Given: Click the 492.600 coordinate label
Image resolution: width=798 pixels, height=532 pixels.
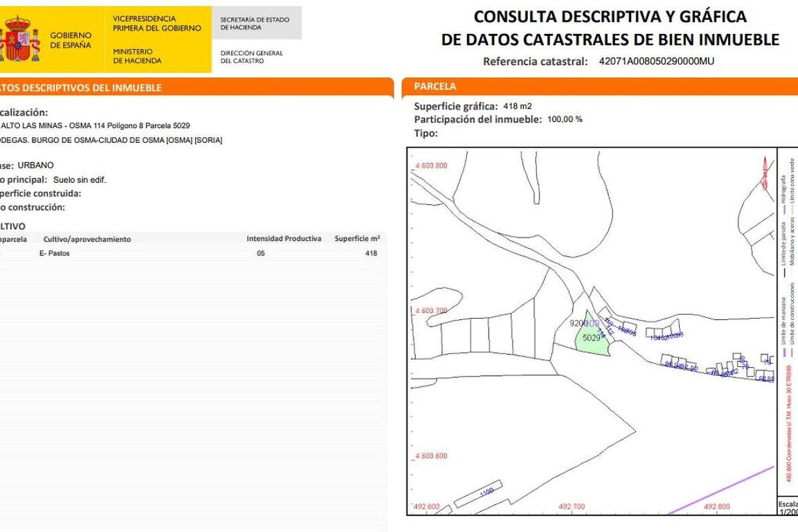Looking at the screenshot, I should pyautogui.click(x=427, y=507).
